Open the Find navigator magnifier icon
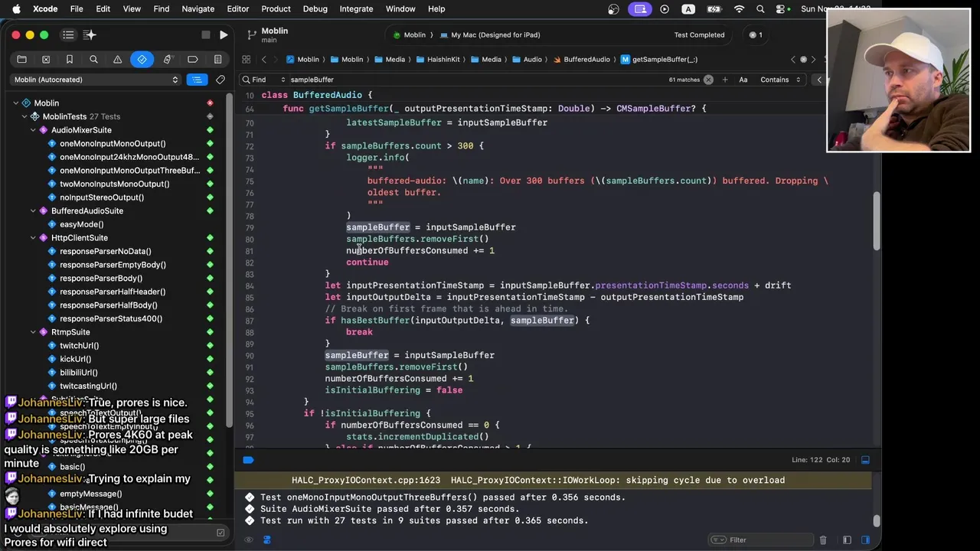Image resolution: width=980 pixels, height=551 pixels. tap(93, 60)
